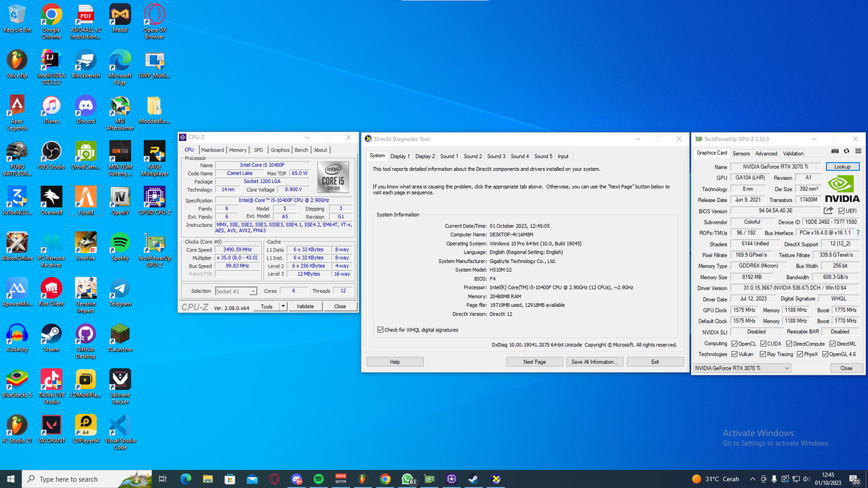868x488 pixels.
Task: Open the Recycle Bin desktop icon
Action: (17, 19)
